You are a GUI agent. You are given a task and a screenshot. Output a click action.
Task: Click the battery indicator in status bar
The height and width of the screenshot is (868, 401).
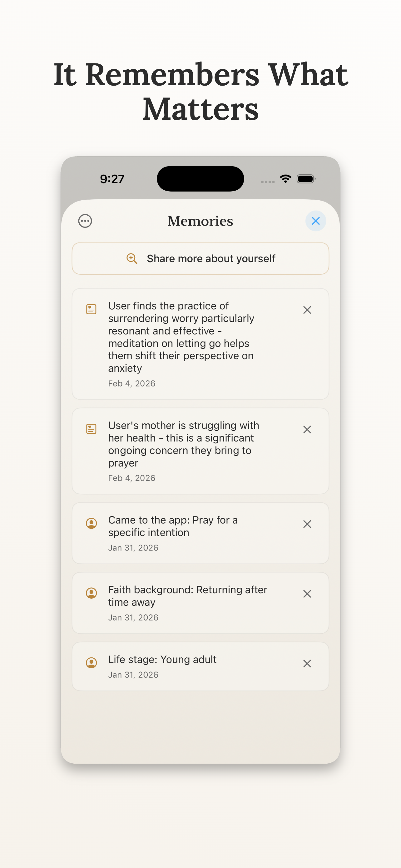[306, 179]
